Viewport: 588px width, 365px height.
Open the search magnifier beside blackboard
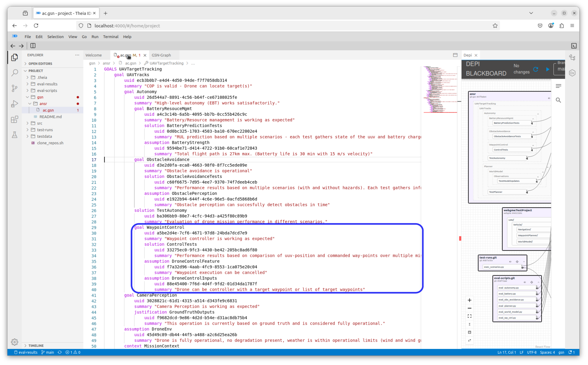point(559,100)
